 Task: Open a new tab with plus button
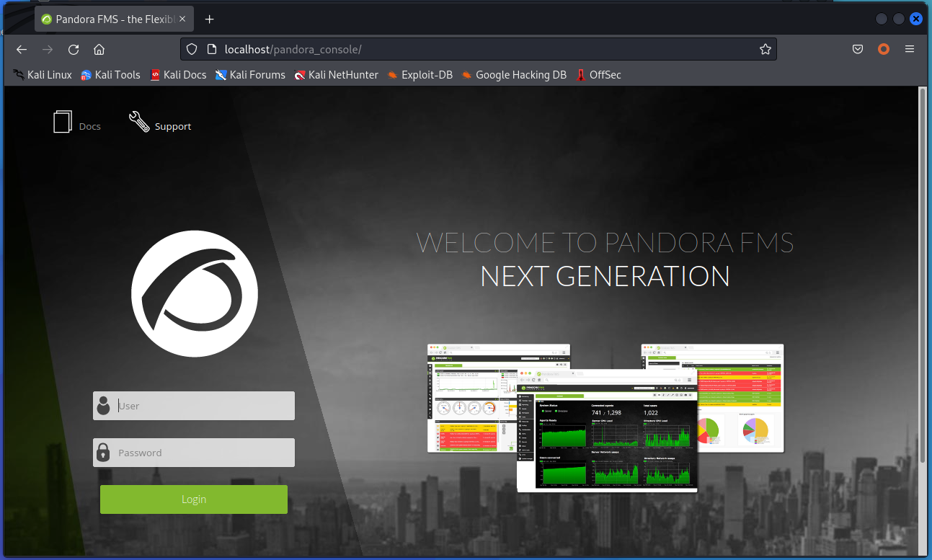pos(210,19)
